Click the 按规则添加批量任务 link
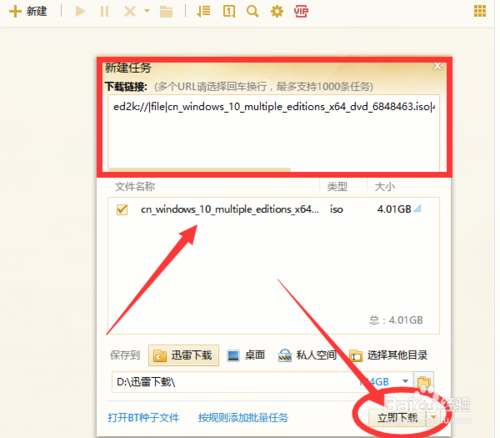 pos(243,418)
